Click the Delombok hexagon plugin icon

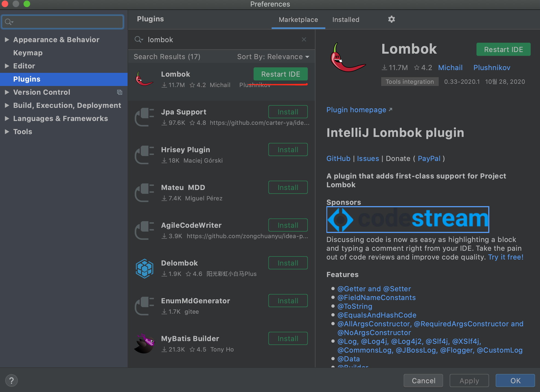(x=144, y=268)
